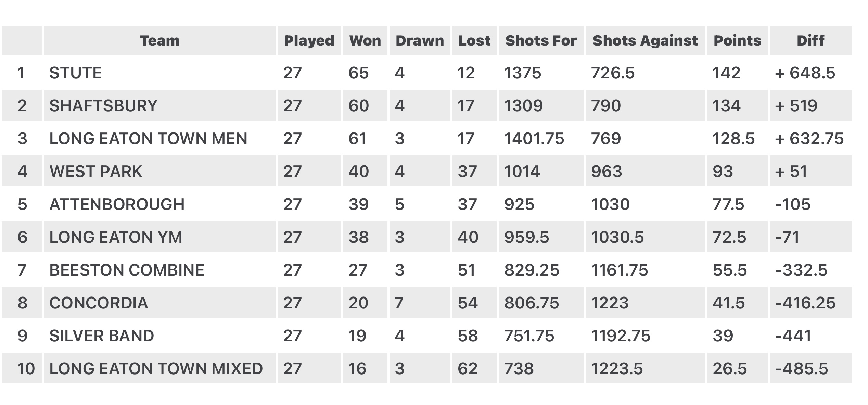
Task: Click the Diff column header
Action: click(811, 40)
